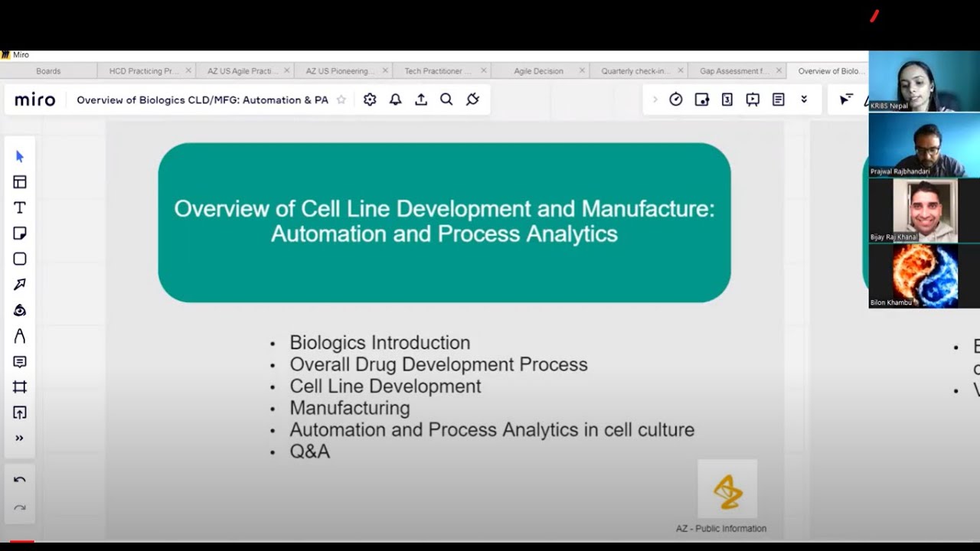Select the Frame tool
This screenshot has width=980, height=551.
20,387
